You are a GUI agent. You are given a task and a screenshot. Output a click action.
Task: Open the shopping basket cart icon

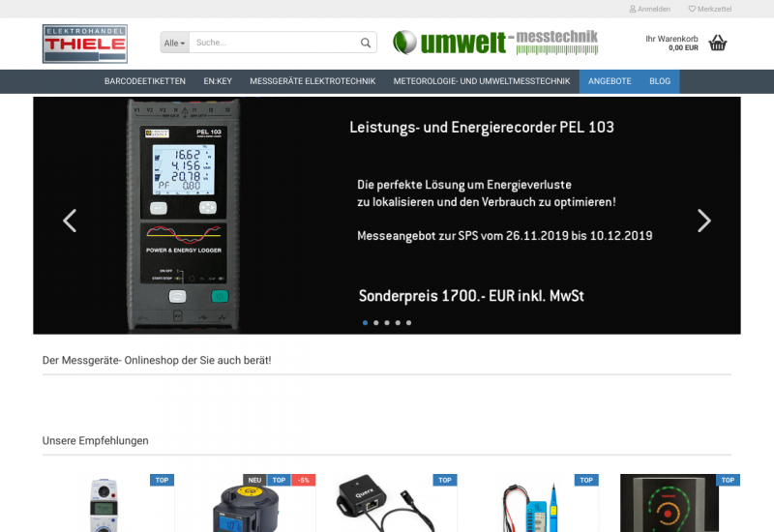(717, 43)
